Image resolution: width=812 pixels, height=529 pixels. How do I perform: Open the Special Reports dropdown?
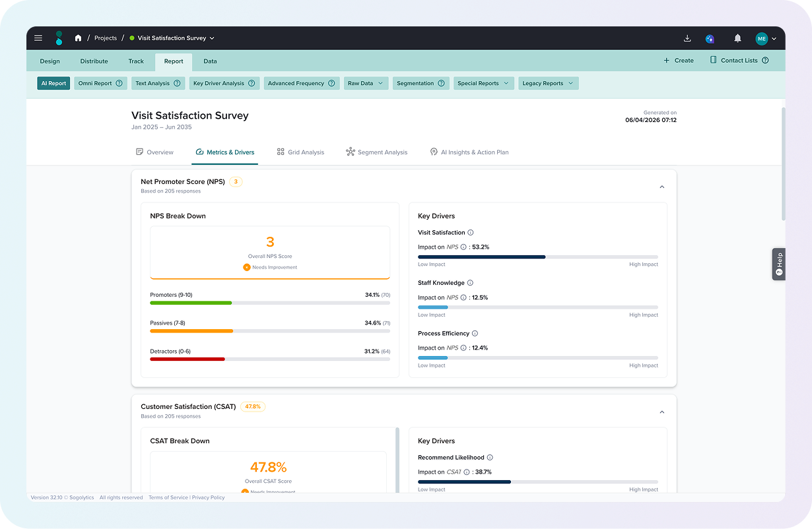pos(484,84)
